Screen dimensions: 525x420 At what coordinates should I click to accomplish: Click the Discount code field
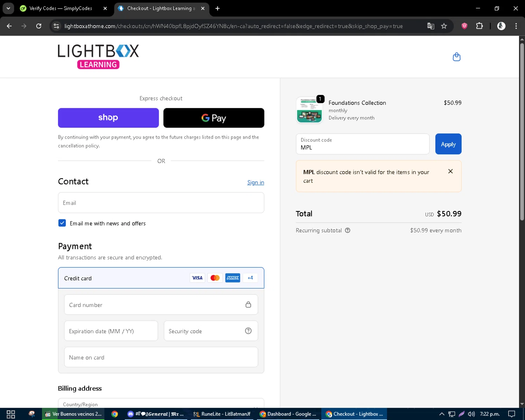click(363, 144)
